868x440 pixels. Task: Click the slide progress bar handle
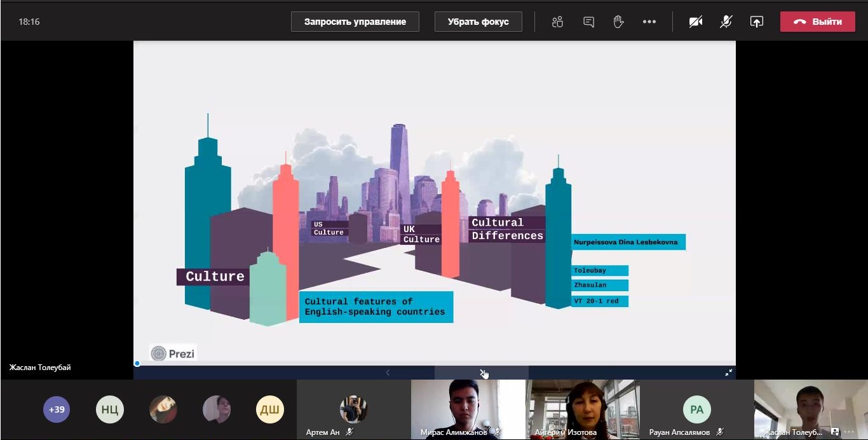point(137,364)
